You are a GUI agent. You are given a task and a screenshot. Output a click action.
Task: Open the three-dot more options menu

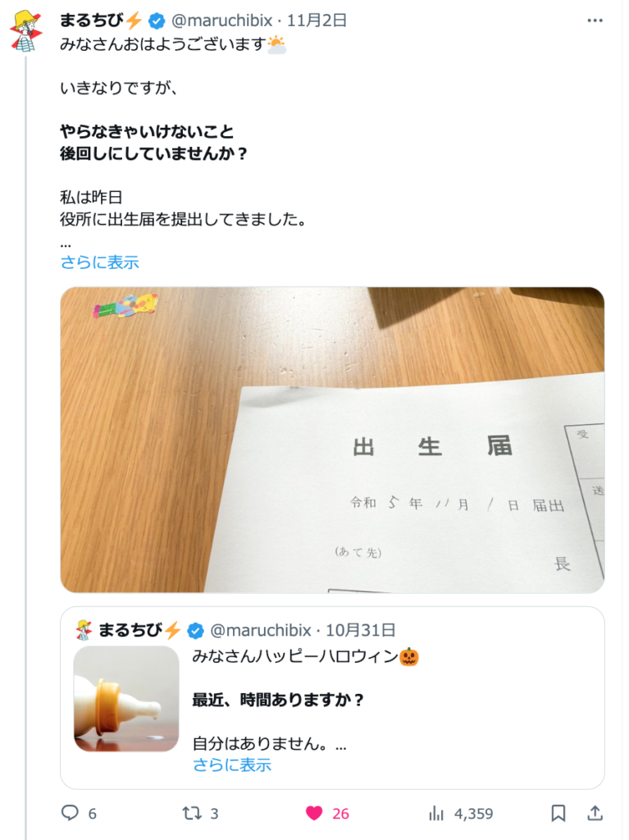595,21
